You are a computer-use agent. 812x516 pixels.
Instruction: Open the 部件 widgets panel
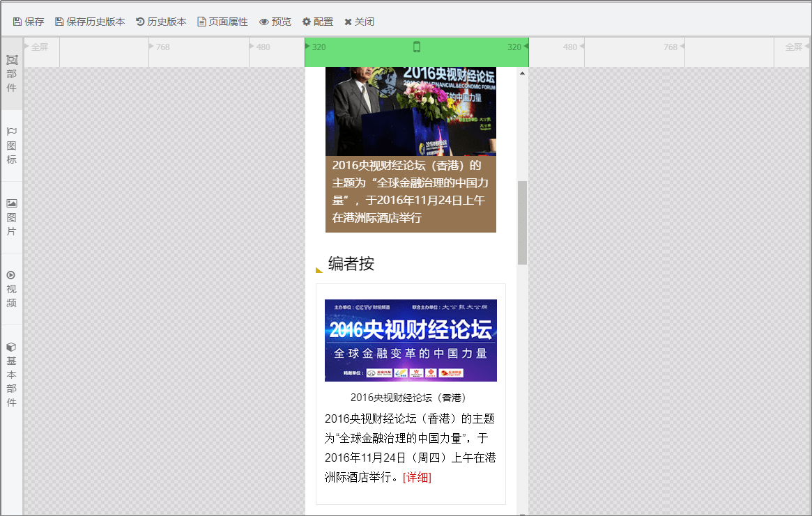(x=10, y=73)
